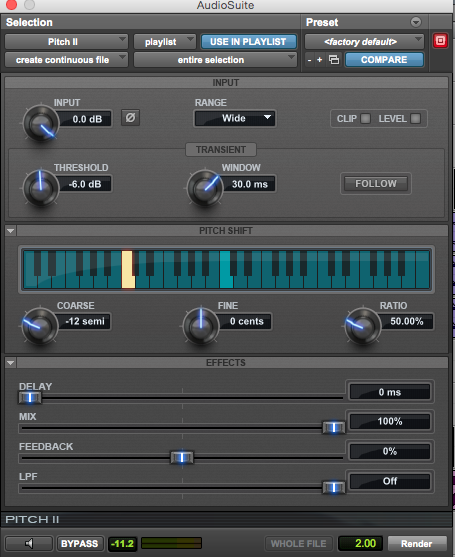Toggle the FOLLOW transient button
455x557 pixels.
(376, 184)
